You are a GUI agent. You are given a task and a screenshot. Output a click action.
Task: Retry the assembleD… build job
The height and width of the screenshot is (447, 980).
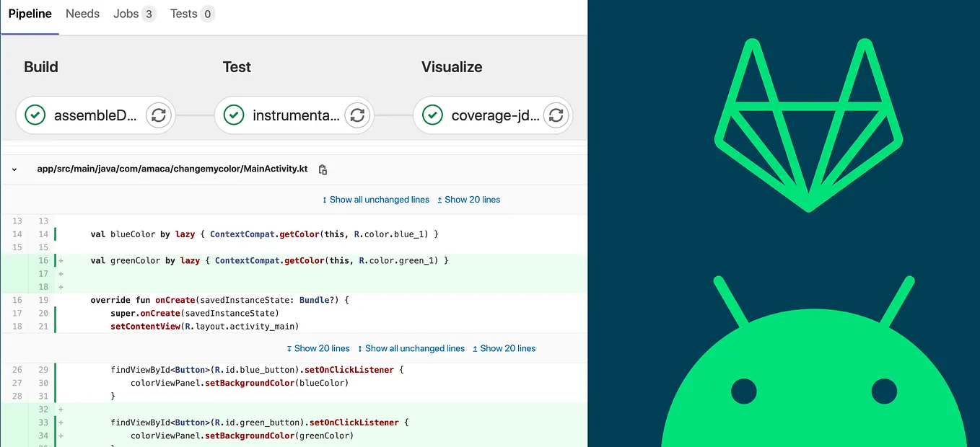coord(159,115)
